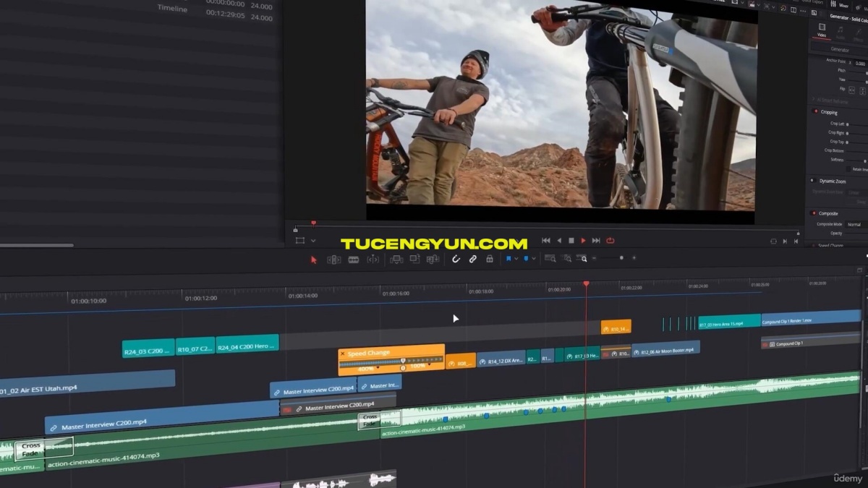The width and height of the screenshot is (868, 488).
Task: Toggle the linked selection chain icon
Action: pos(472,259)
